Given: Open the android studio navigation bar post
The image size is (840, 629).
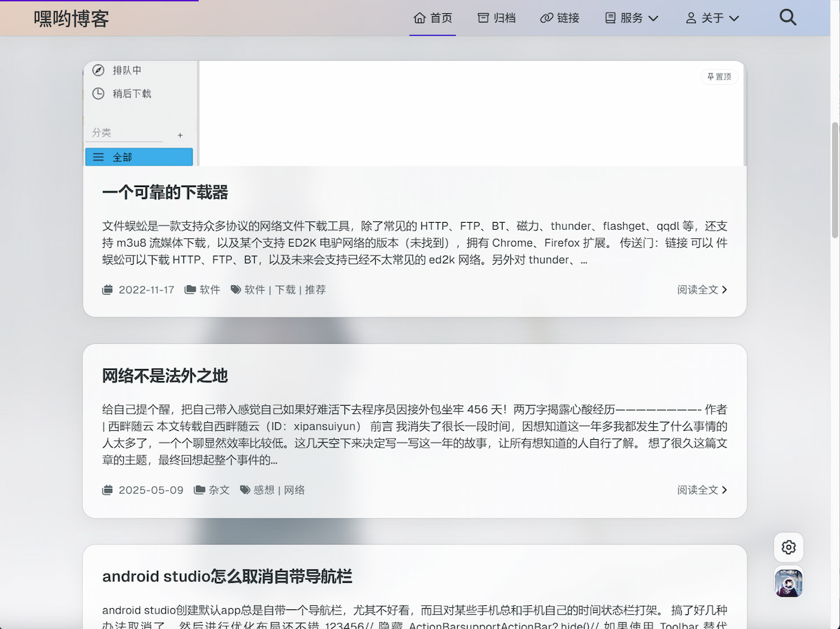Looking at the screenshot, I should [228, 576].
